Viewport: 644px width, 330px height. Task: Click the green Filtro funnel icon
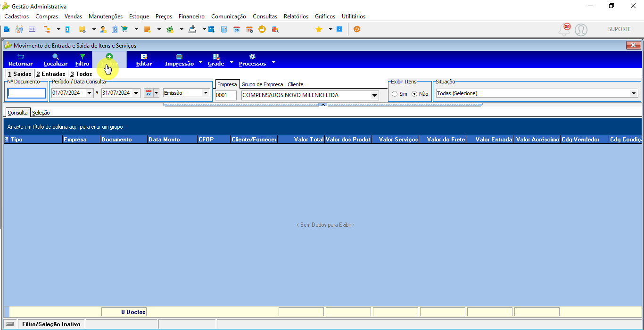point(82,57)
